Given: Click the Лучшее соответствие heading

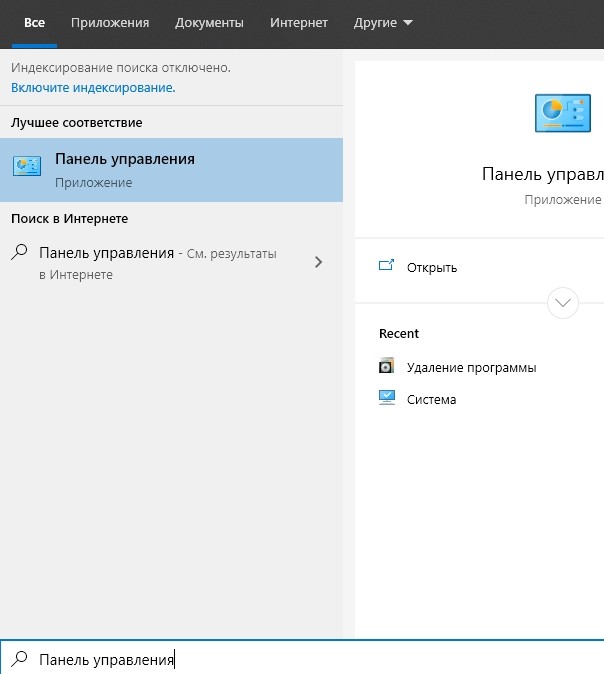Looking at the screenshot, I should click(x=77, y=123).
